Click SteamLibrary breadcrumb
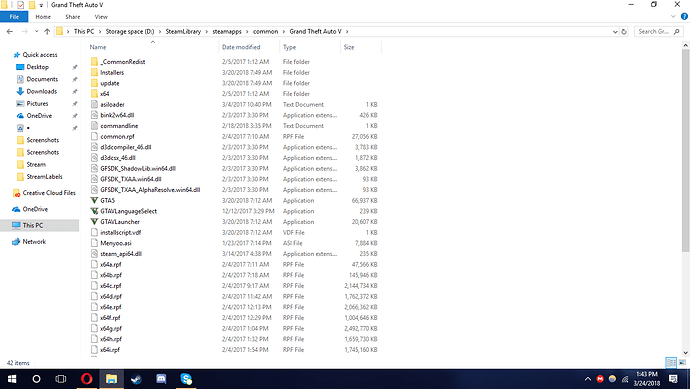690x389 pixels. (x=183, y=32)
